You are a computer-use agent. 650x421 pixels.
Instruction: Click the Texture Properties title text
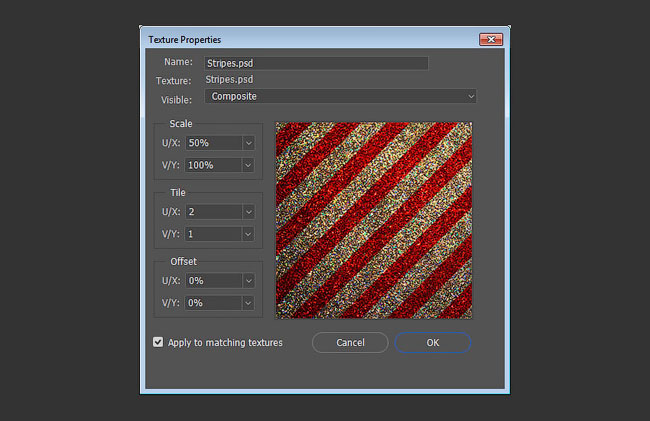[x=184, y=40]
